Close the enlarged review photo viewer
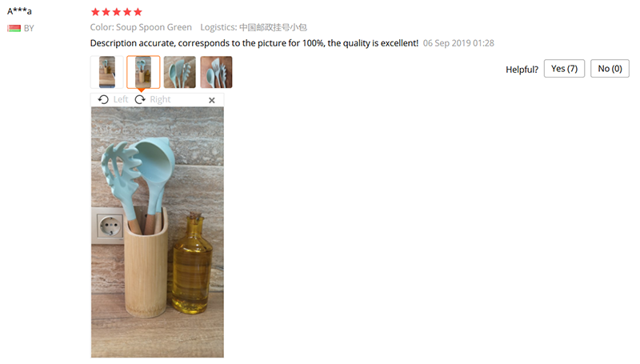The image size is (640, 364). click(212, 100)
